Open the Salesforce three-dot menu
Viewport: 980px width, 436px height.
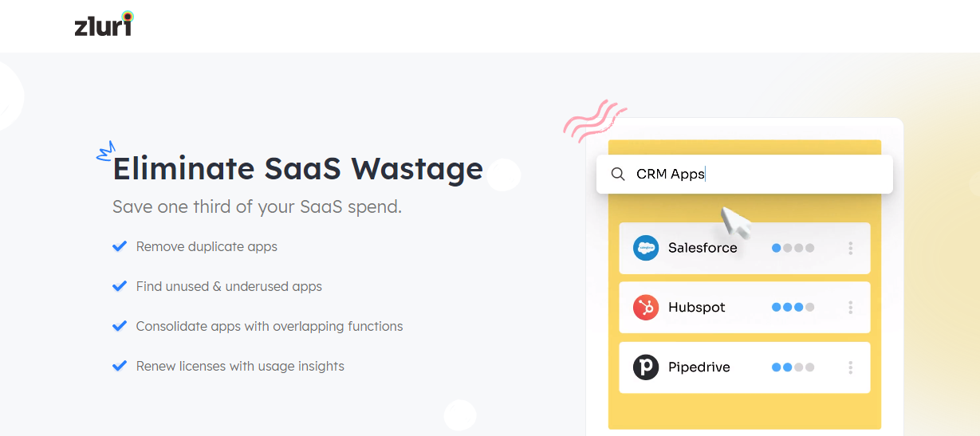pyautogui.click(x=850, y=248)
